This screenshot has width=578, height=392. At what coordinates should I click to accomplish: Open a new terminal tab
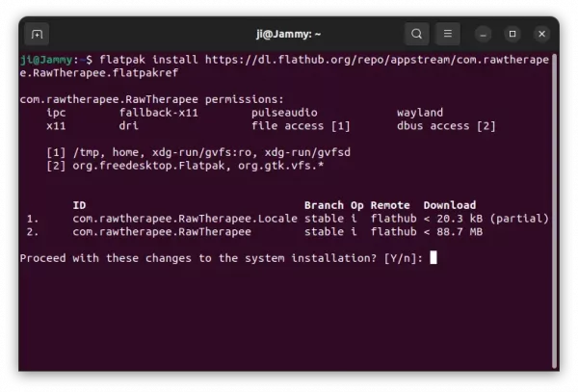[37, 35]
